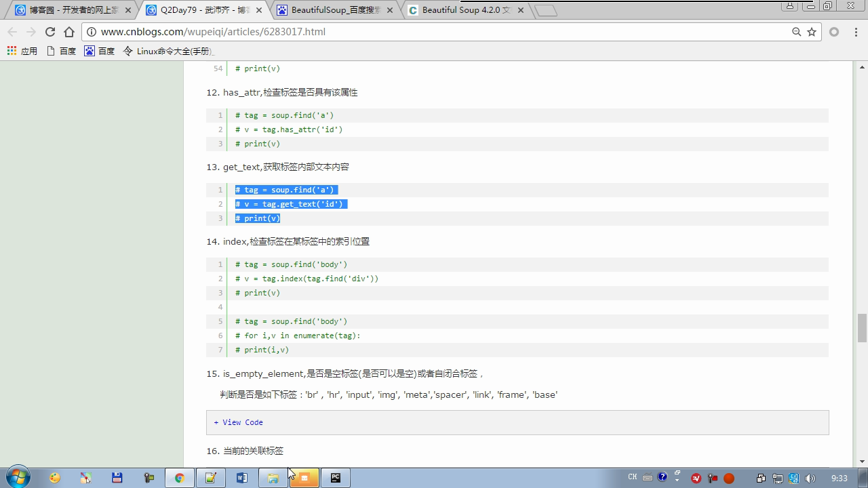The image size is (868, 488).
Task: Expand the View Code collapsed block
Action: [x=238, y=422]
